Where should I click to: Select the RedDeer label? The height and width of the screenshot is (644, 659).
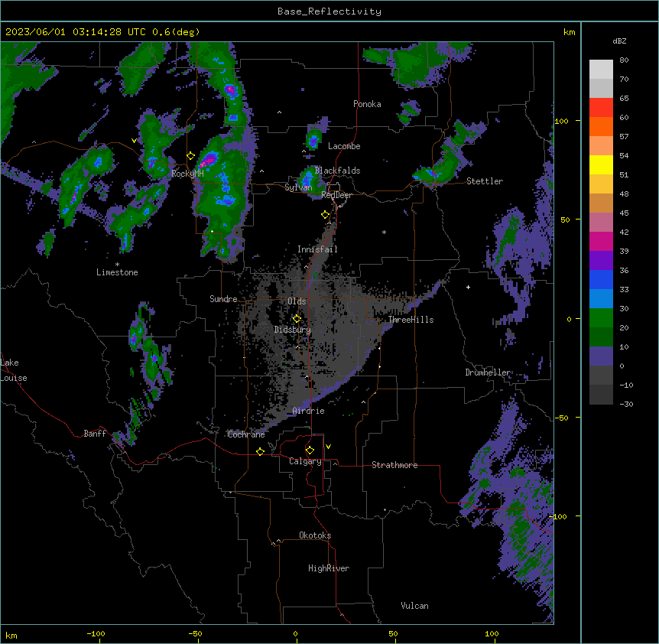336,195
